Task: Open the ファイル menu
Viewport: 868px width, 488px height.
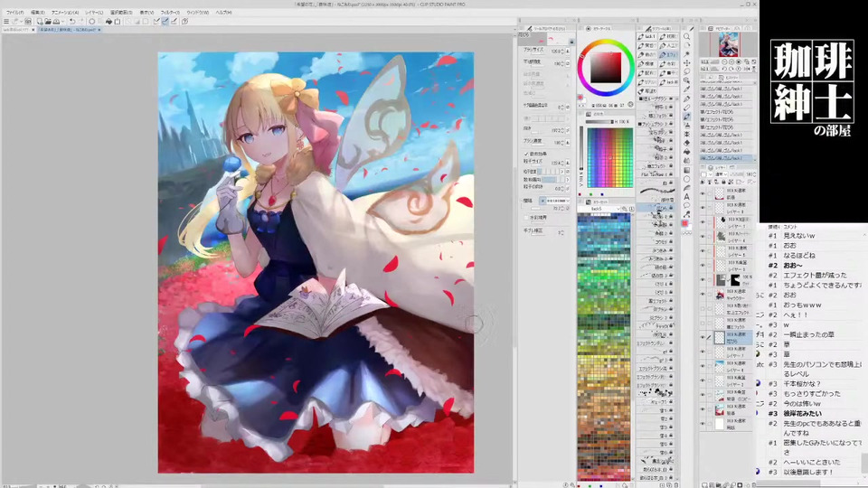Action: [15, 13]
